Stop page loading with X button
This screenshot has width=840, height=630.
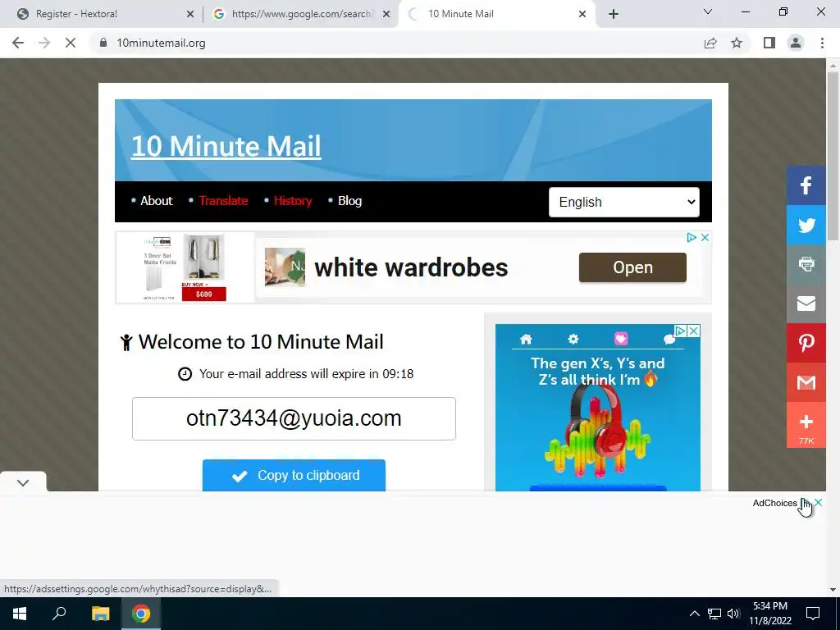point(71,43)
